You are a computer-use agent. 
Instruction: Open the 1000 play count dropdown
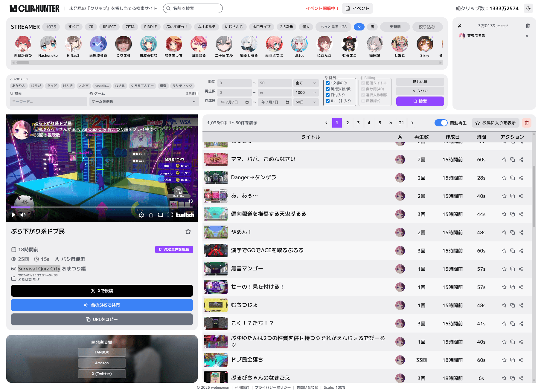pyautogui.click(x=306, y=93)
